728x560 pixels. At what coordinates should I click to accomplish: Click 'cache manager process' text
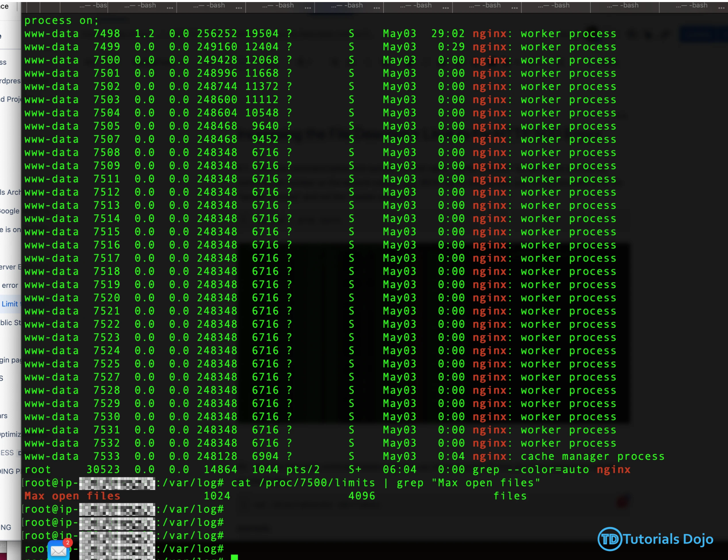593,456
